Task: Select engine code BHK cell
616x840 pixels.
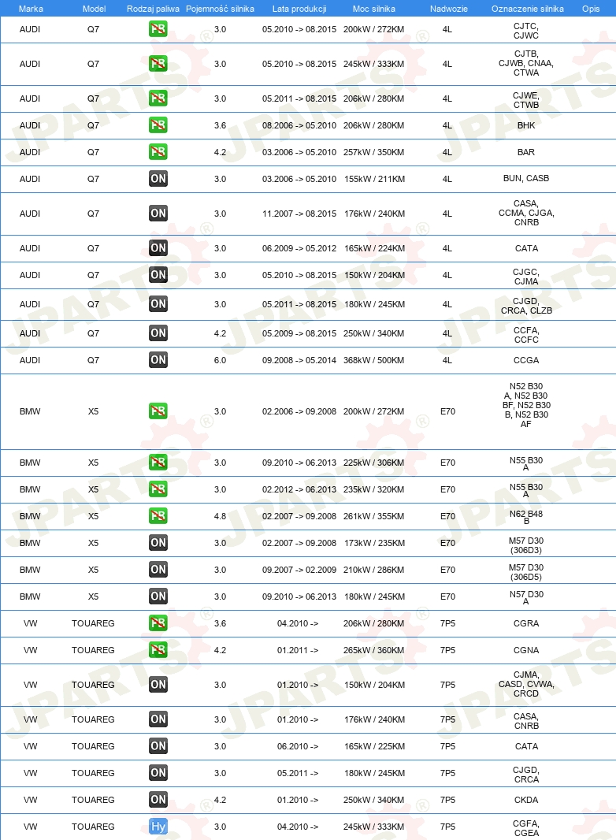Action: click(526, 125)
